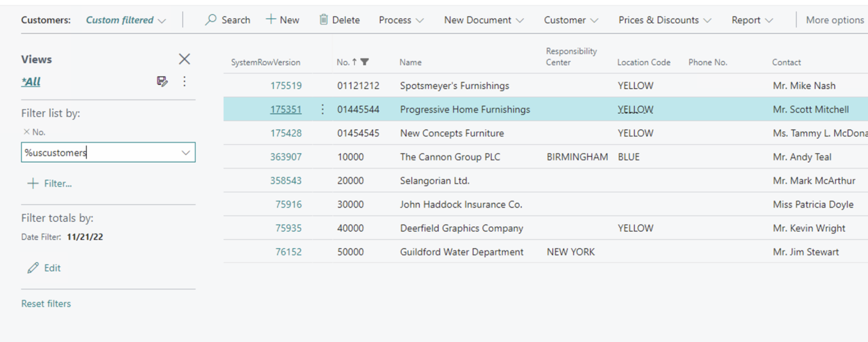Open the Views options ellipsis menu

184,81
